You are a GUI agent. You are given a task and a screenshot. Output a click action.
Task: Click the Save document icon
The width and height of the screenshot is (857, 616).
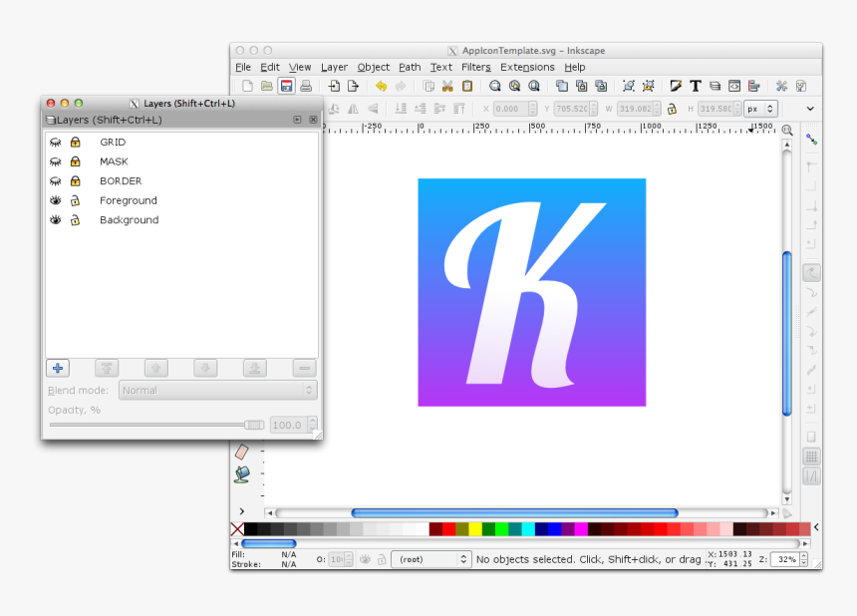point(286,86)
